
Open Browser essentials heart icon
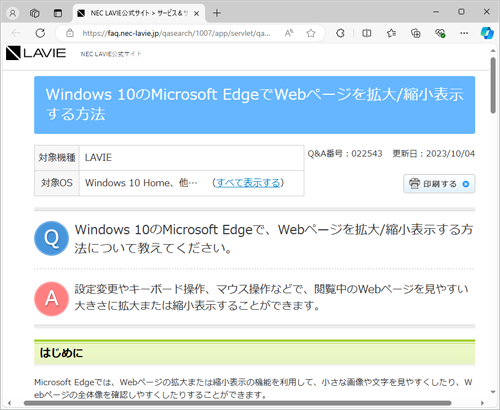[x=440, y=33]
